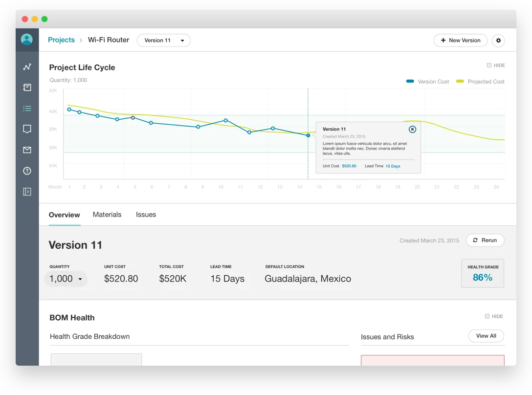
Task: Select the list view sidebar icon
Action: pos(27,109)
